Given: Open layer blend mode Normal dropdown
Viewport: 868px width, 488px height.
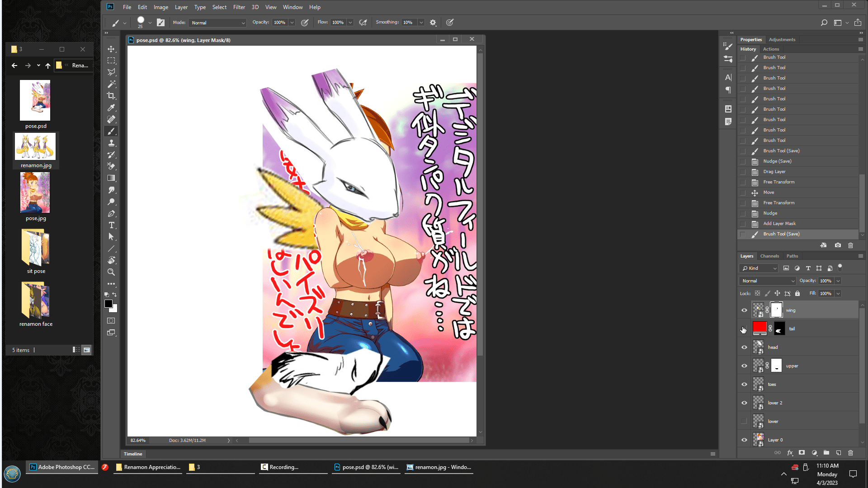Looking at the screenshot, I should pos(768,281).
